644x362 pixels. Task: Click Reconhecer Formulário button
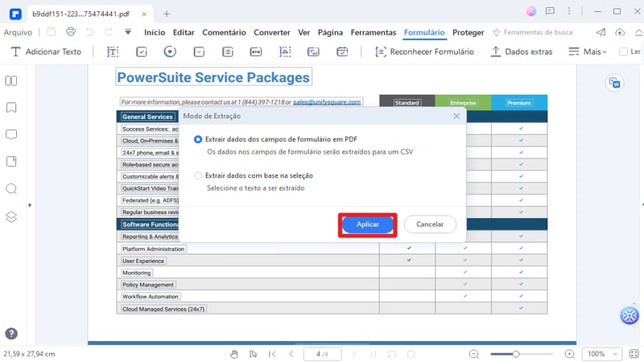424,51
